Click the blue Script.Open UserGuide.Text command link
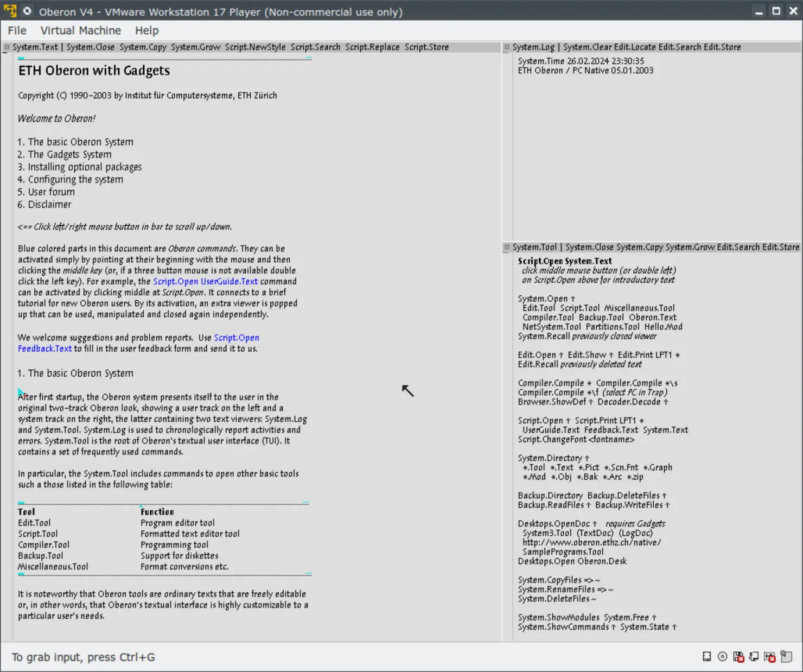This screenshot has width=803, height=672. coord(206,281)
